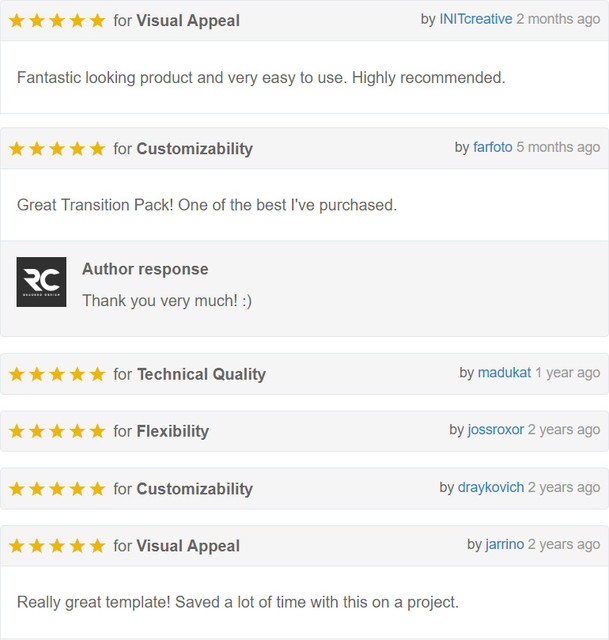Go to draykovich's profile
The width and height of the screenshot is (609, 640).
coord(491,487)
